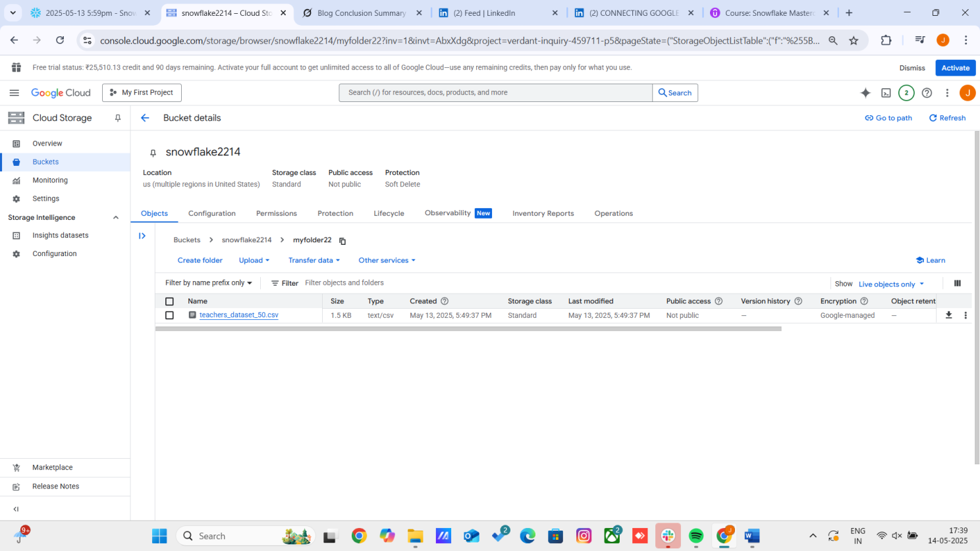This screenshot has width=980, height=551.
Task: Open File Explorer from the taskbar
Action: pos(415,536)
